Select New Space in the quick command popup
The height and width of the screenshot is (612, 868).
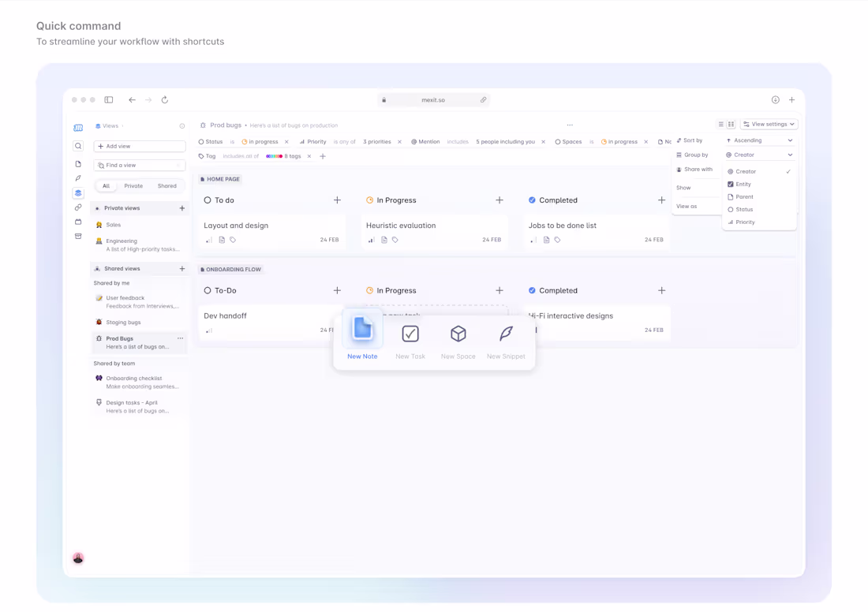pyautogui.click(x=458, y=333)
